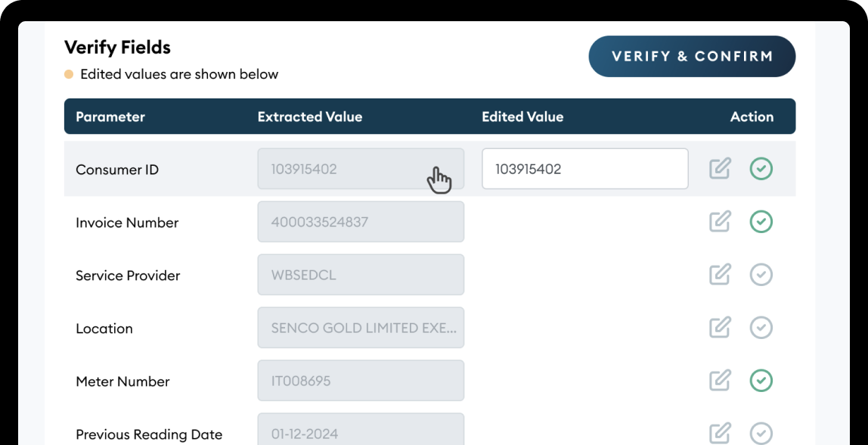Viewport: 868px width, 445px height.
Task: Open edit icon for Service Provider row
Action: click(720, 275)
